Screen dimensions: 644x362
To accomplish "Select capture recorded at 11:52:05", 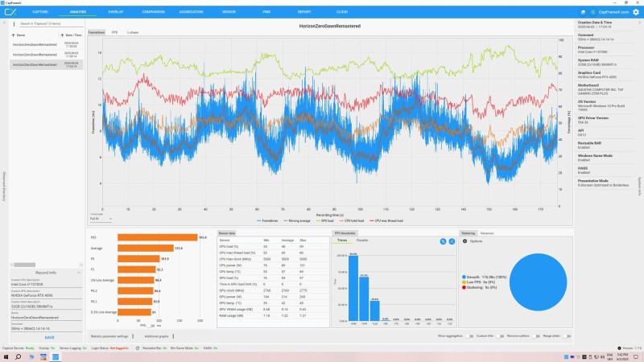I will click(46, 44).
